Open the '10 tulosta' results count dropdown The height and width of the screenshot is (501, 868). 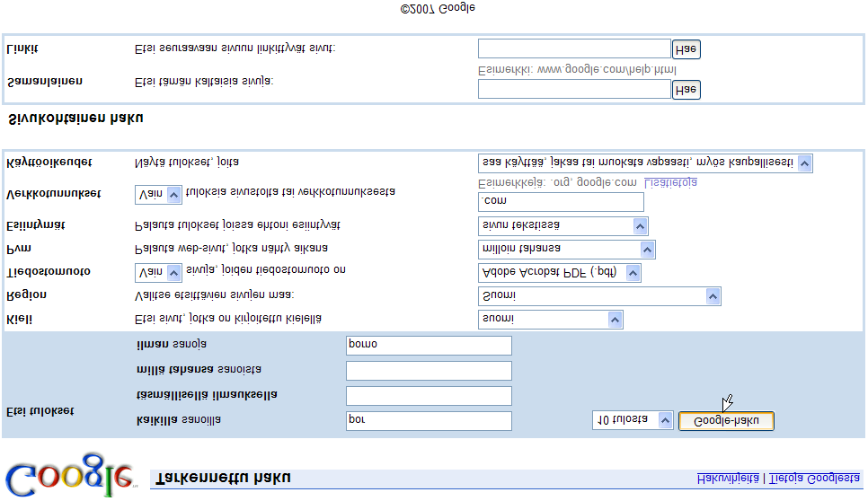click(633, 420)
